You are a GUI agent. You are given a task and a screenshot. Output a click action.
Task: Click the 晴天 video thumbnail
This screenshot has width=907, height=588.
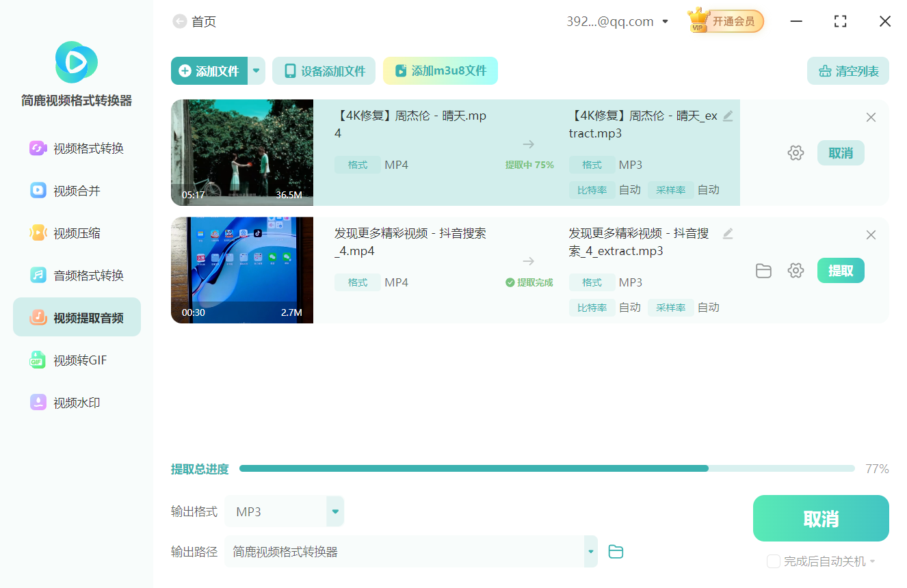[x=241, y=152]
